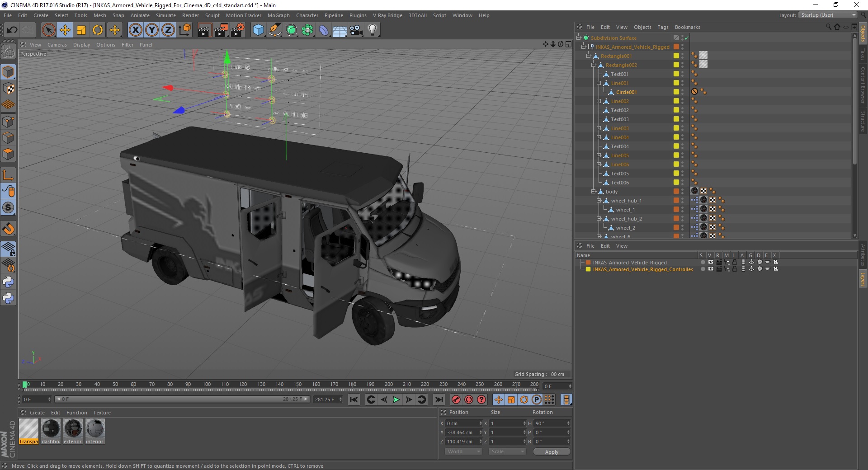This screenshot has height=470, width=868.
Task: Open the Mesh menu
Action: click(x=99, y=15)
